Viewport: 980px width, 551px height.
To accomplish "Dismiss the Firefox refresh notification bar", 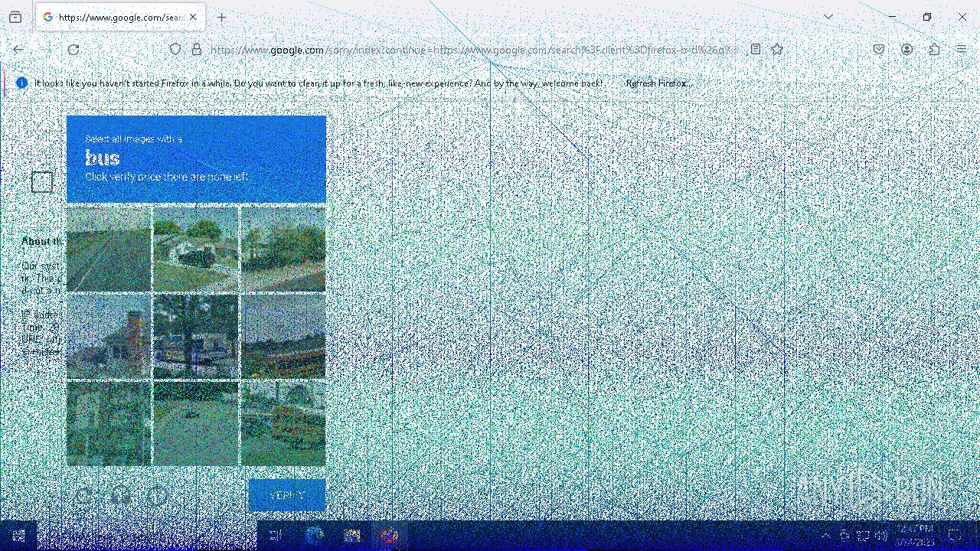I will (x=961, y=83).
